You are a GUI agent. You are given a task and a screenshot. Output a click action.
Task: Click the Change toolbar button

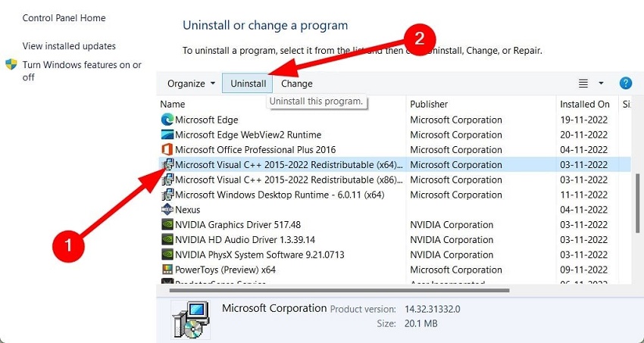(x=296, y=83)
